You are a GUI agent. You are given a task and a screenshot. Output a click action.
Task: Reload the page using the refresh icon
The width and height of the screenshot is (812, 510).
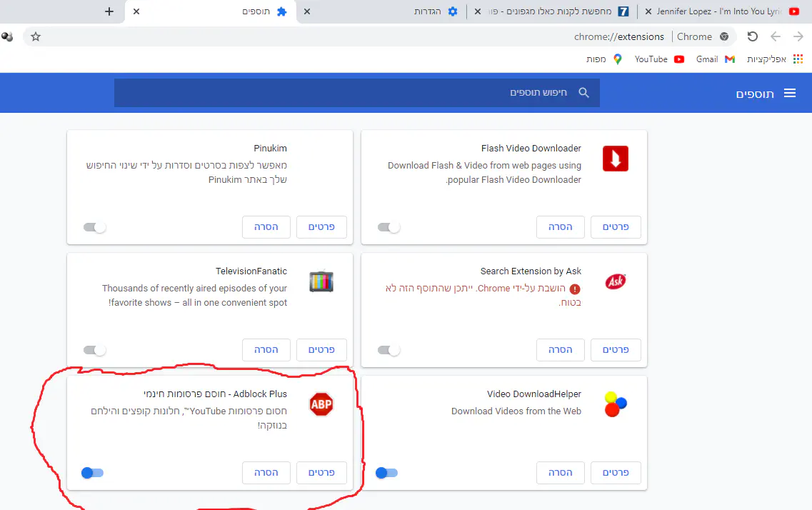(x=752, y=36)
